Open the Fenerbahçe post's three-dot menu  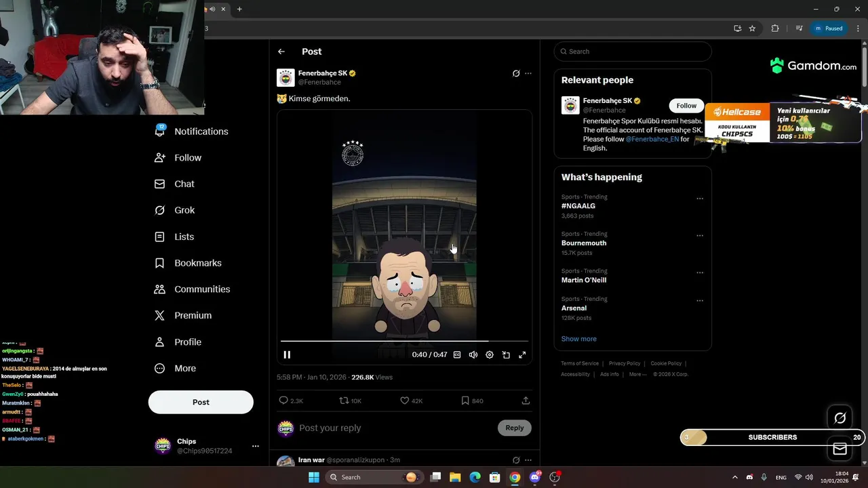coord(528,73)
